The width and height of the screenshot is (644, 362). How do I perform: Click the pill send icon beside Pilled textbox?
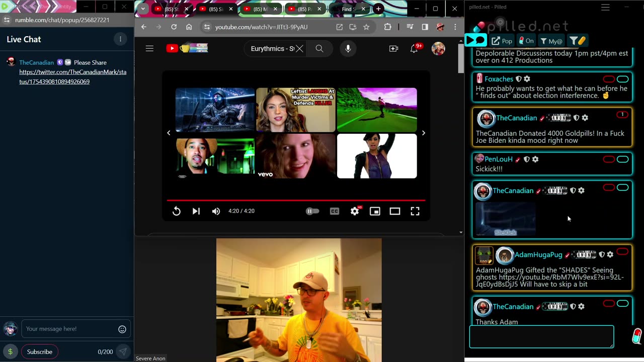pos(637,336)
